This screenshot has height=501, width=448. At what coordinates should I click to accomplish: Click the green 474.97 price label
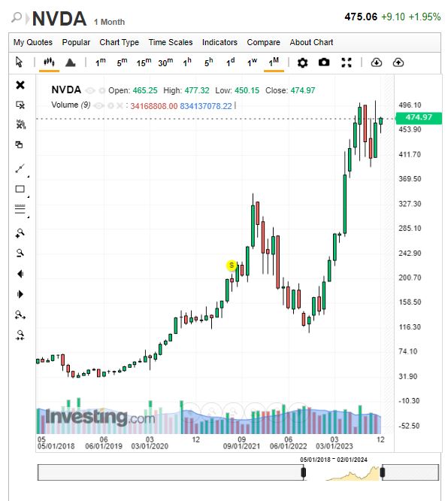click(419, 117)
